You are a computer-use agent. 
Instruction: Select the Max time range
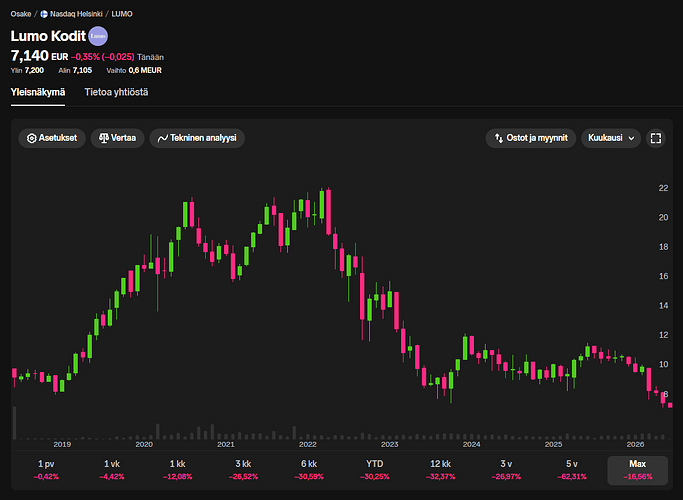click(638, 470)
